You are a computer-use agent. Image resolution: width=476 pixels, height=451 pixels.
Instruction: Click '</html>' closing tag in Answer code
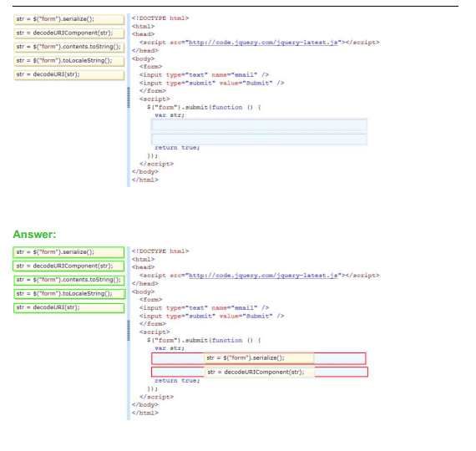coord(144,413)
